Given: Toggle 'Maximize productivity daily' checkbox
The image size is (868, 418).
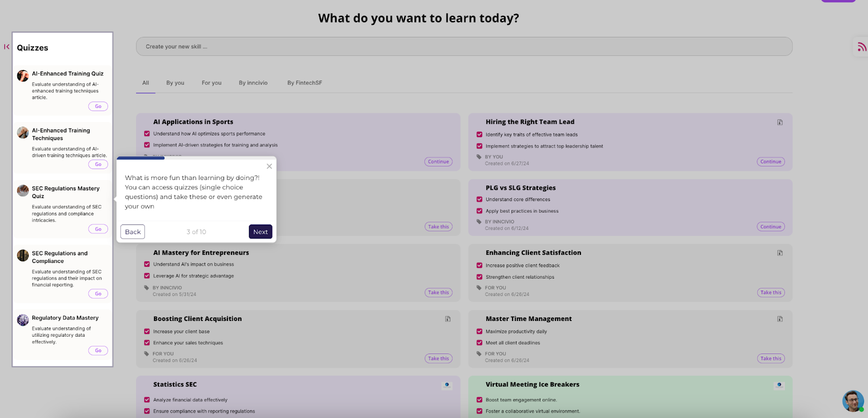Looking at the screenshot, I should click(480, 331).
